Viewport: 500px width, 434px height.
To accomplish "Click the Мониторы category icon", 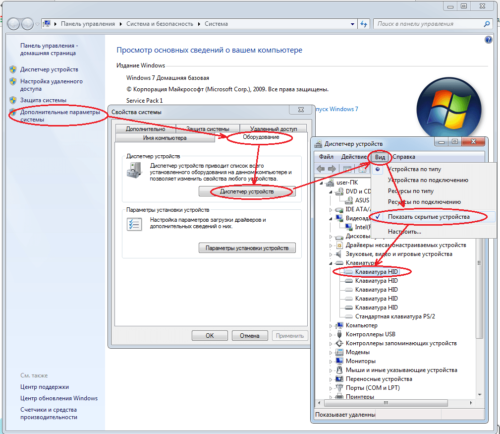I will [339, 361].
